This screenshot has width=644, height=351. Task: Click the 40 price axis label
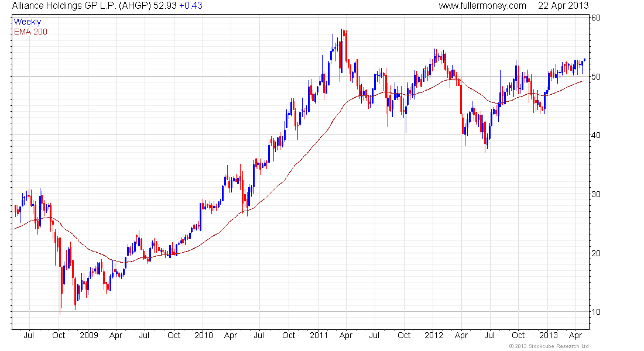[x=595, y=136]
